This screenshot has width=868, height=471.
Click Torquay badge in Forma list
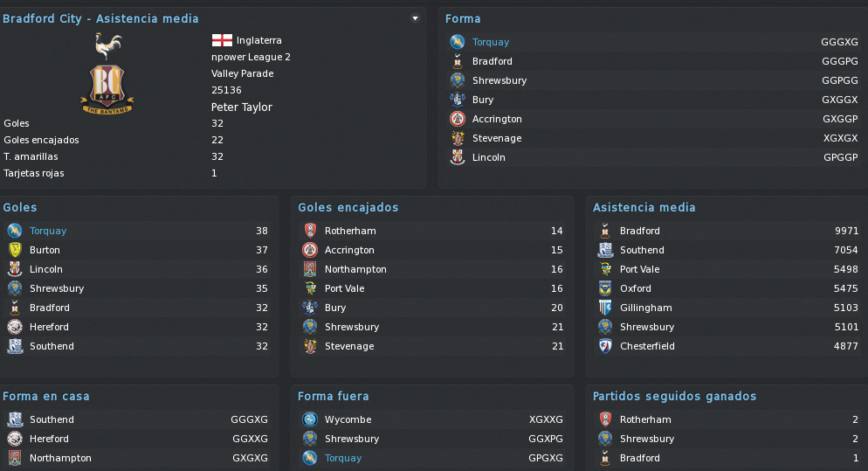458,42
